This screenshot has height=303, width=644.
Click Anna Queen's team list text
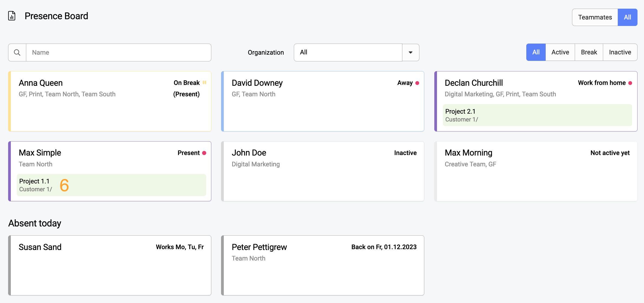click(67, 94)
